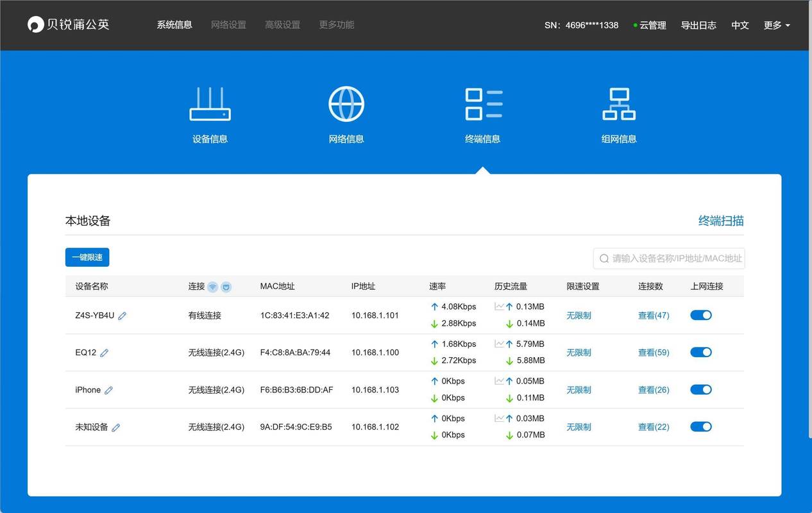This screenshot has height=513, width=812.
Task: Click SN: 4696****1338 text
Action: point(581,25)
